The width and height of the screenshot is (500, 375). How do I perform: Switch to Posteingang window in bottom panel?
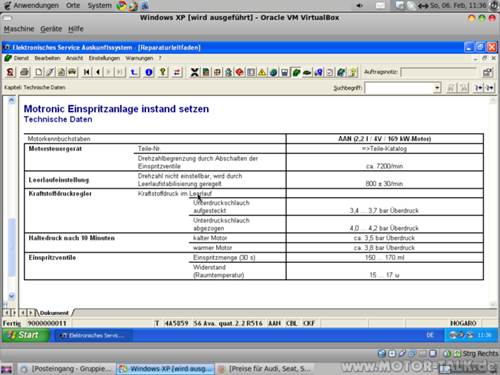point(66,369)
